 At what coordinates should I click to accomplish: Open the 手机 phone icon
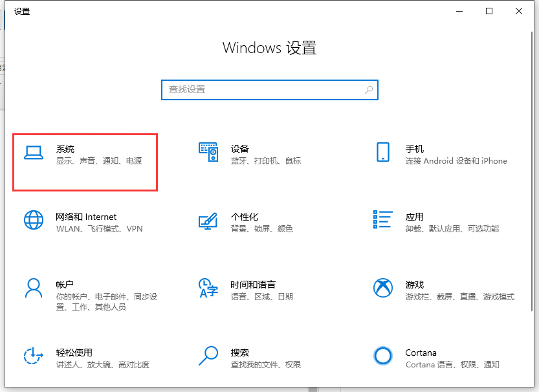[x=383, y=152]
